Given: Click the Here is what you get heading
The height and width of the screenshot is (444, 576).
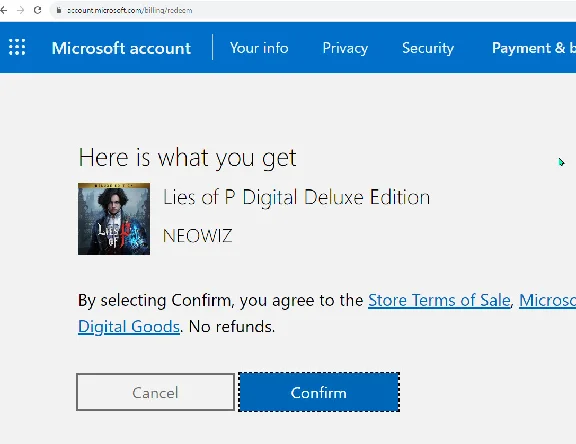Looking at the screenshot, I should pyautogui.click(x=187, y=158).
